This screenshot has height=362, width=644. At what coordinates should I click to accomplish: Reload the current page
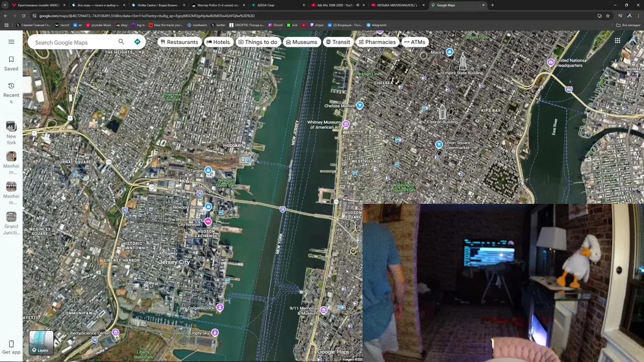[x=23, y=16]
